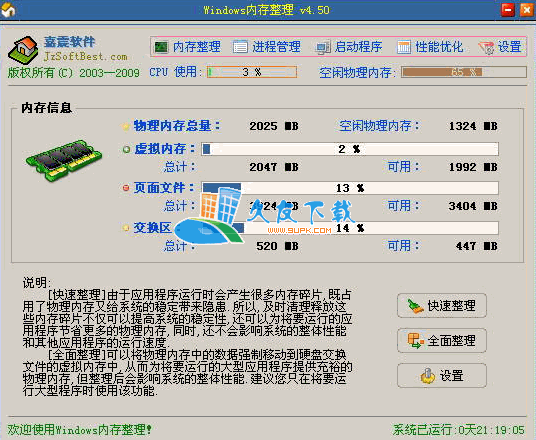Click the calendar-style icon for 性能优化
The width and height of the screenshot is (536, 440).
(403, 47)
